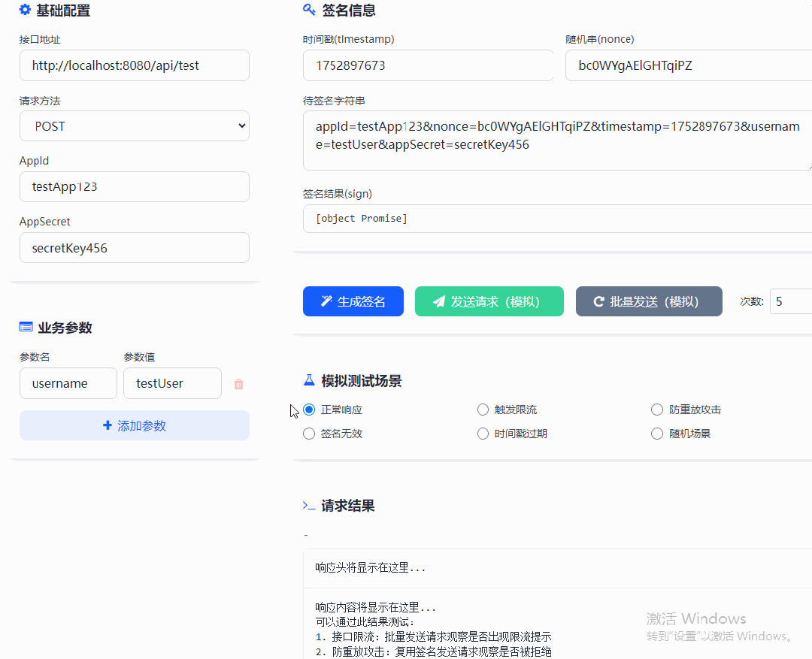
Task: Click the 发送请求（模拟）button
Action: click(489, 301)
